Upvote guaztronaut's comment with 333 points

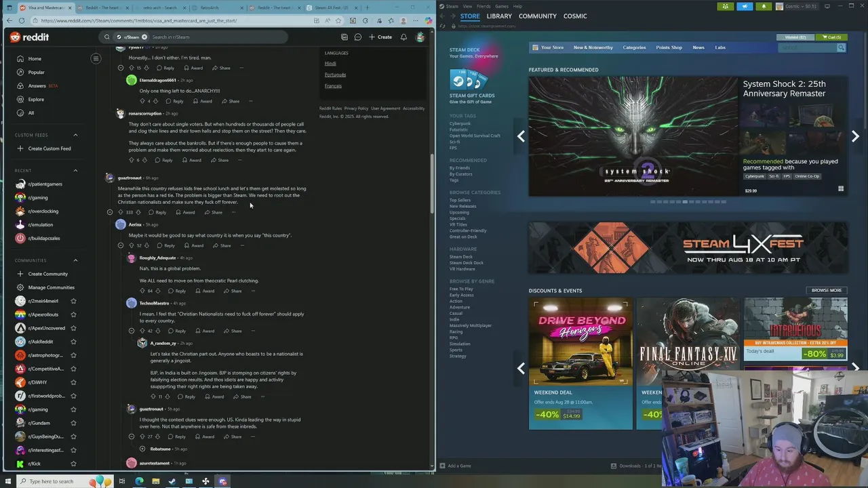point(121,212)
